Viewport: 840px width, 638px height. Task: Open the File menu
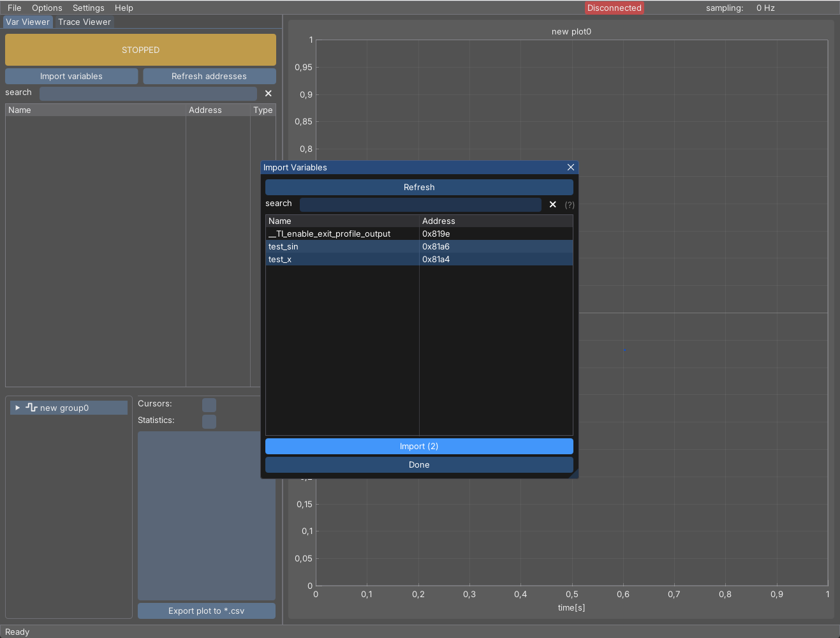point(14,8)
